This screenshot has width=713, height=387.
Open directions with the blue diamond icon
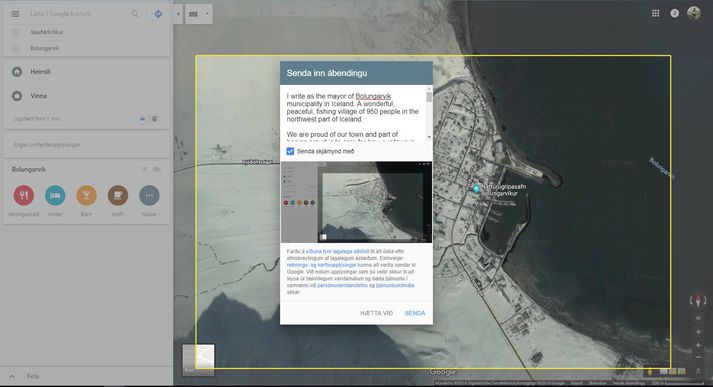pyautogui.click(x=158, y=14)
